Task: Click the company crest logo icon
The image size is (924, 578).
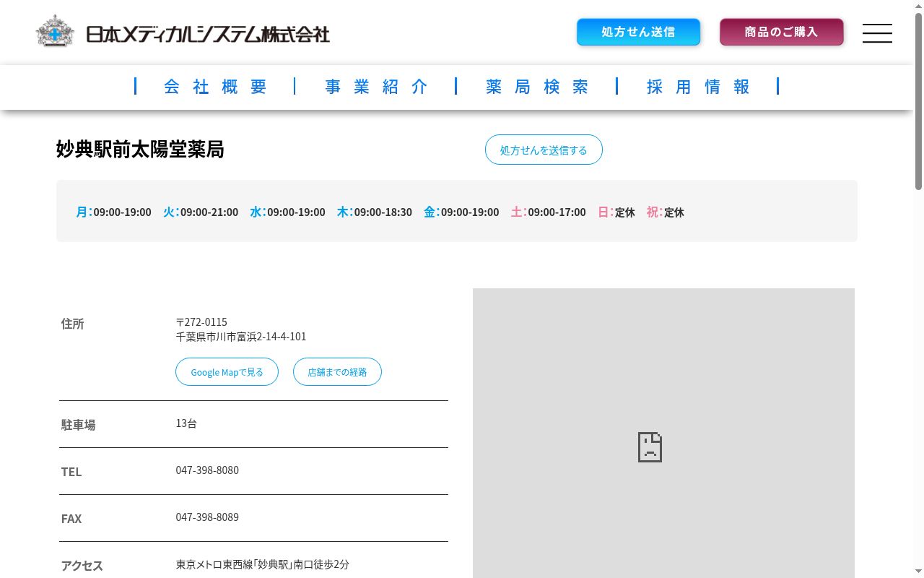Action: (x=55, y=32)
